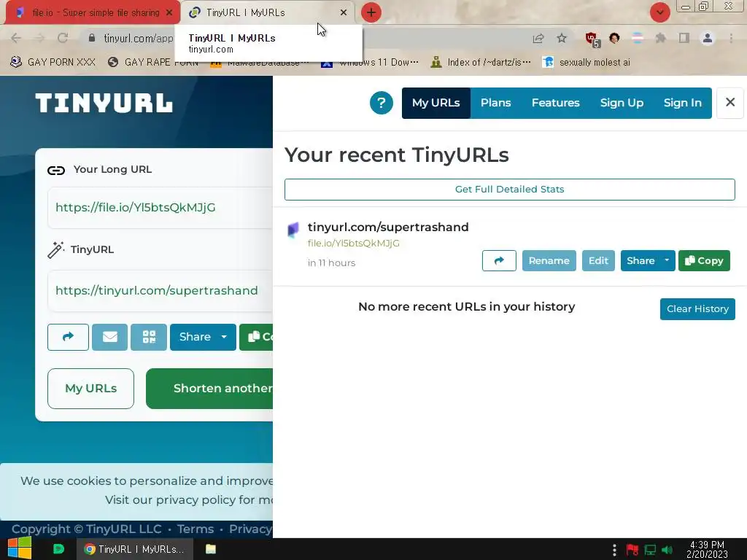
Task: Open the Features menu item
Action: tap(555, 103)
